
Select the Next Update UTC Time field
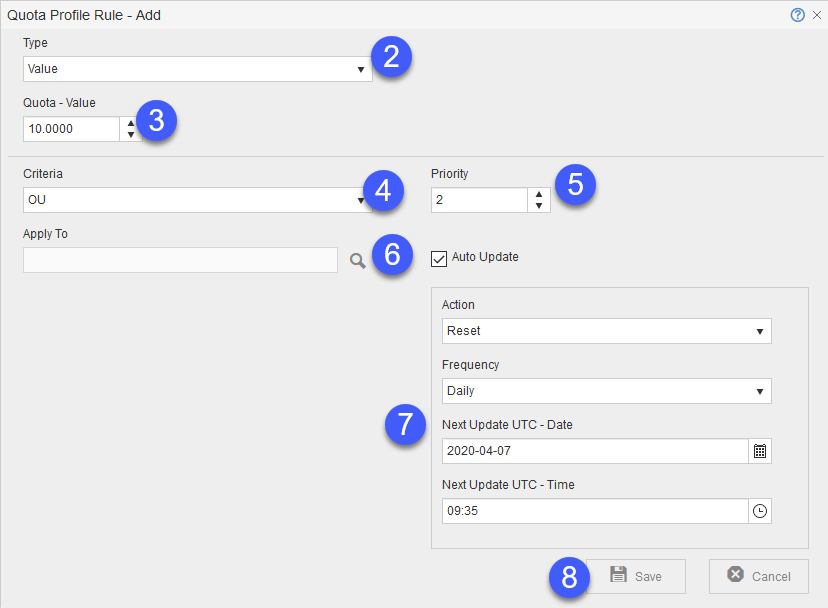pyautogui.click(x=595, y=511)
